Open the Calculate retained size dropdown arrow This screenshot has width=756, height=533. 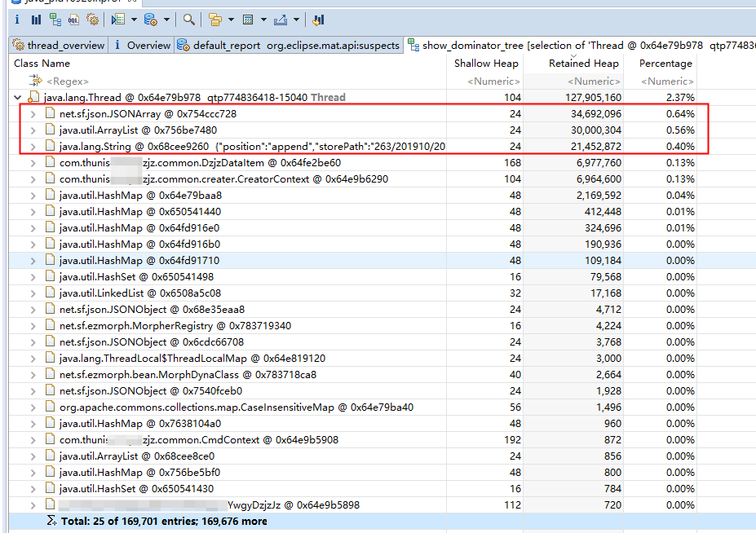[x=263, y=20]
